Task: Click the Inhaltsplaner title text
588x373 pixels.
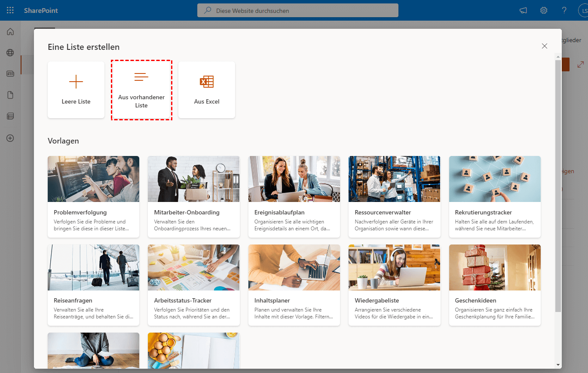Action: 272,300
